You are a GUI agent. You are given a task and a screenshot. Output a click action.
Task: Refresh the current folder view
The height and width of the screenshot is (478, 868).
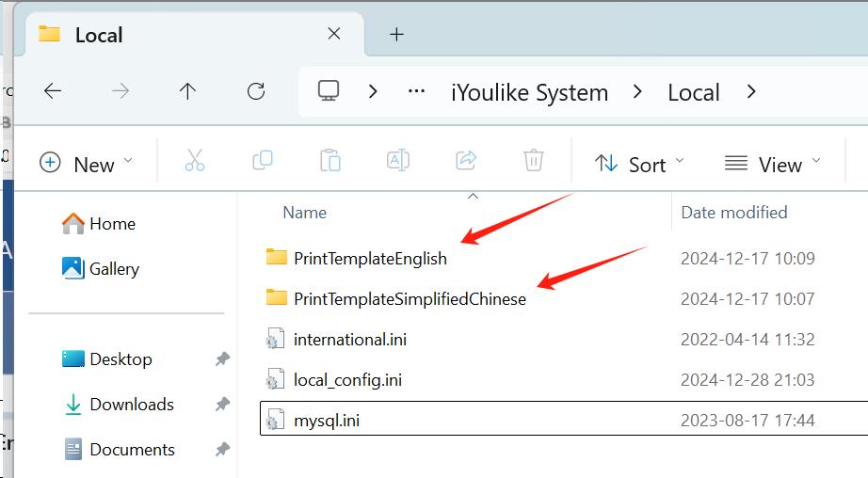click(x=255, y=91)
